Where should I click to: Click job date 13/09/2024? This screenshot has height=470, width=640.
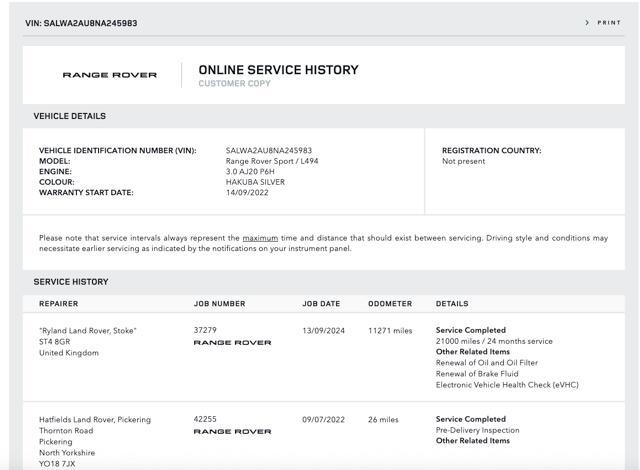(x=323, y=330)
